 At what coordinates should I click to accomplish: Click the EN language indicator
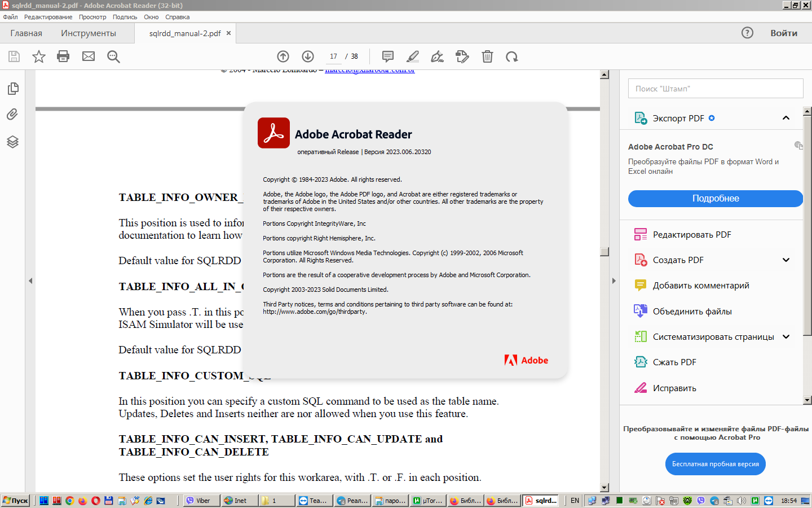(x=575, y=501)
